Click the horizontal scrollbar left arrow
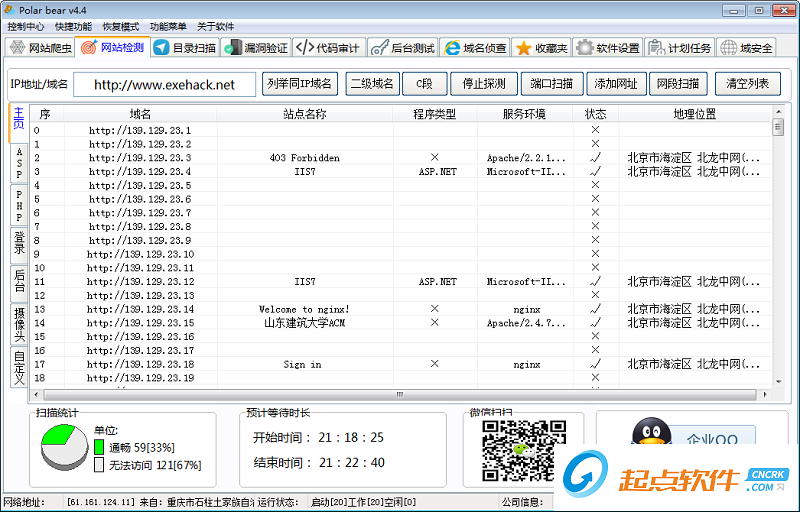The width and height of the screenshot is (800, 512). point(36,394)
